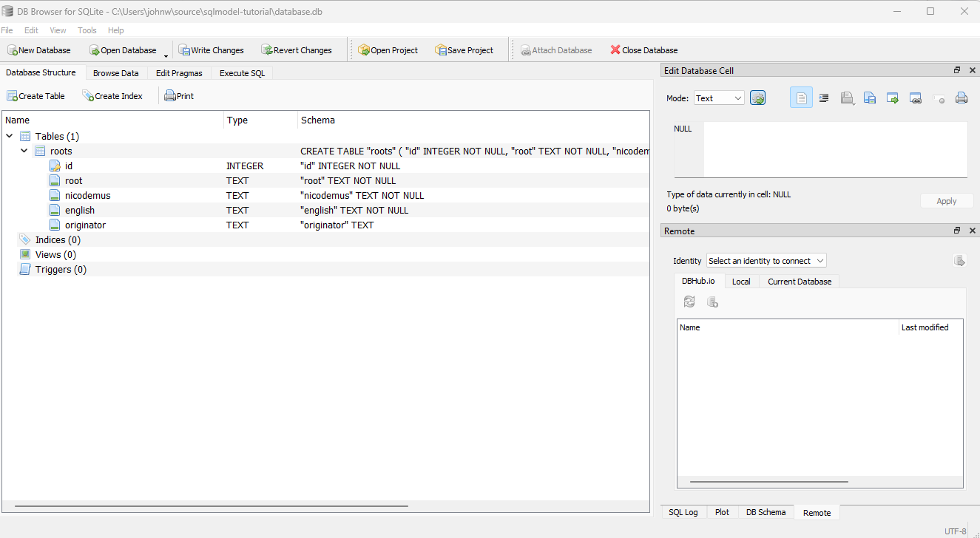This screenshot has height=538, width=980.
Task: Toggle auto-apply in cell editor
Action: 757,97
